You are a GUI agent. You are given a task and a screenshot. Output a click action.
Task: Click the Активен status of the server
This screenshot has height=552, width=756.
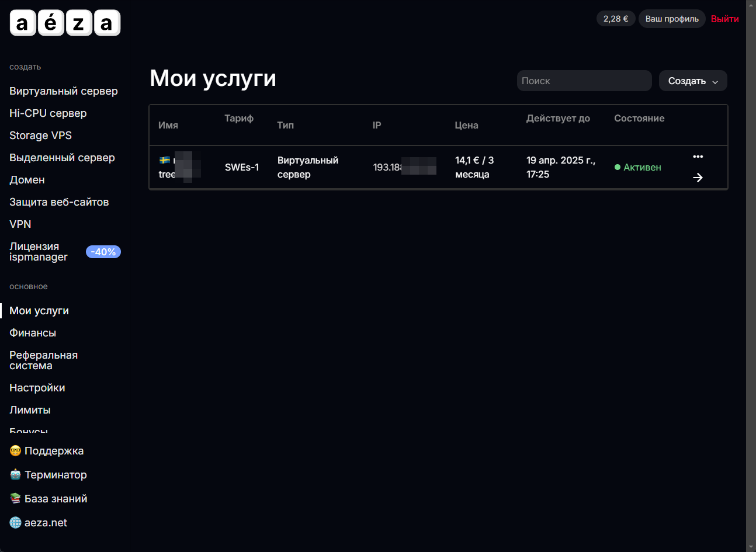coord(638,167)
